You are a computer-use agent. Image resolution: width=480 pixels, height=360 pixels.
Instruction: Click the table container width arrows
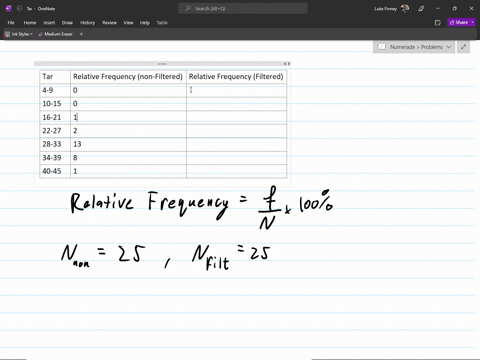click(x=287, y=64)
